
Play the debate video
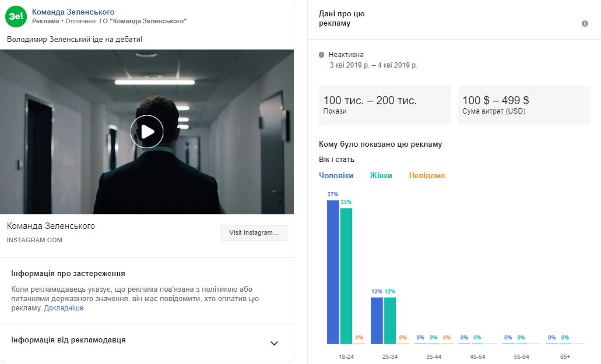(147, 132)
